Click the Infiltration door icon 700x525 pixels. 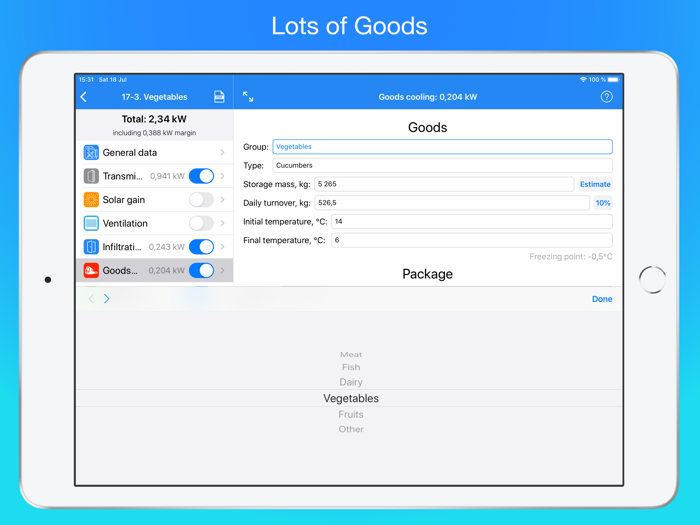coord(91,247)
